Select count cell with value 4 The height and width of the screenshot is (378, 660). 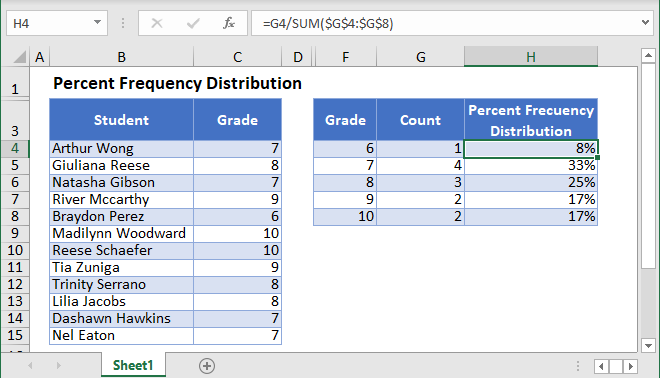(x=420, y=165)
